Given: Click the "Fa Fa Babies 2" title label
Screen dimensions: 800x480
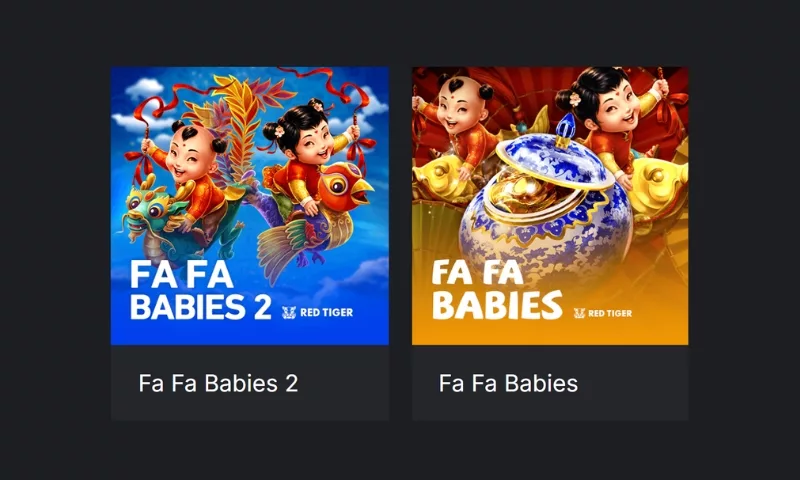Looking at the screenshot, I should click(x=218, y=384).
